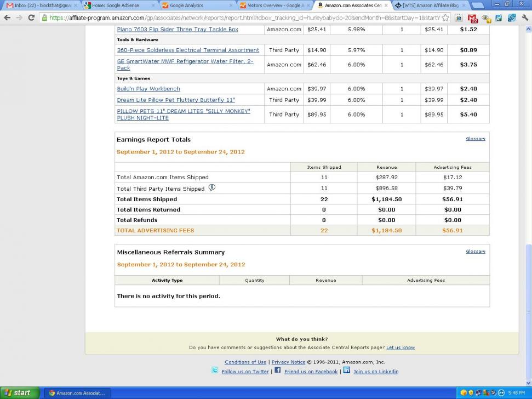Image resolution: width=532 pixels, height=399 pixels.
Task: Open the Conditions of Use link
Action: pyautogui.click(x=245, y=362)
